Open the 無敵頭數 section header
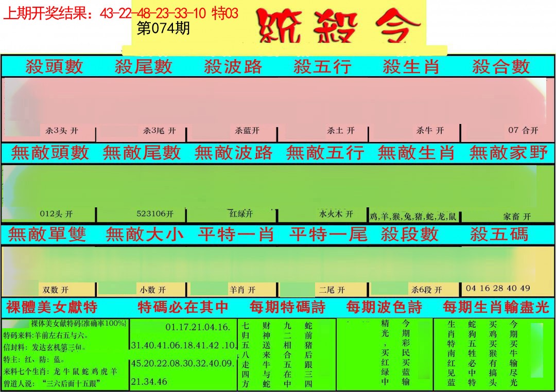 coord(50,153)
